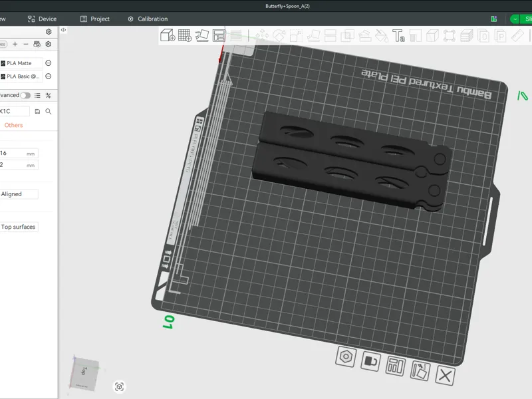Viewport: 532px width, 399px height.
Task: Open the Slice button dropdown arrow
Action: click(515, 19)
